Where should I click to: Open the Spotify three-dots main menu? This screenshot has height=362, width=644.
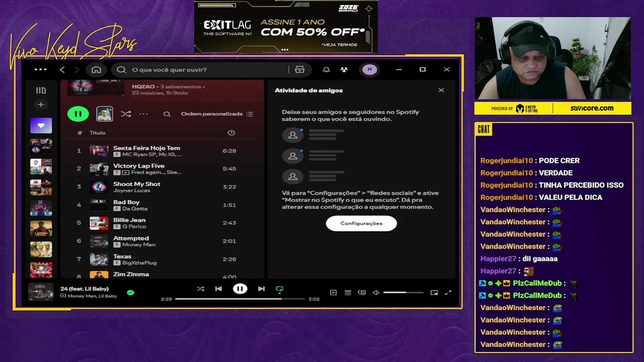[41, 70]
